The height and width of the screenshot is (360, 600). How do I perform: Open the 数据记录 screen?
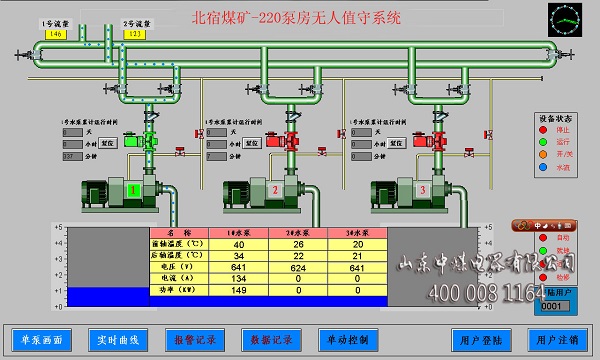click(x=271, y=340)
